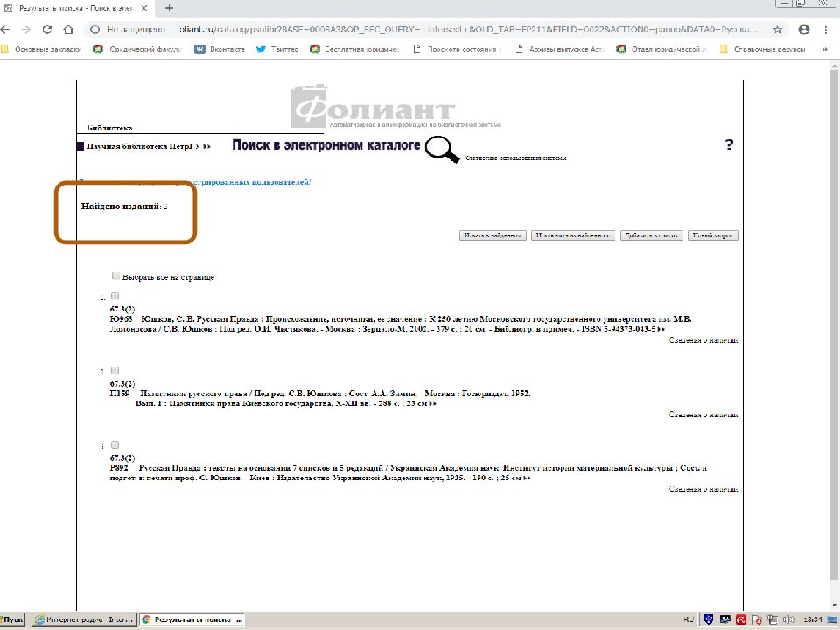840x630 pixels.
Task: Toggle the 'Выбрать все на странице' checkbox
Action: click(116, 276)
